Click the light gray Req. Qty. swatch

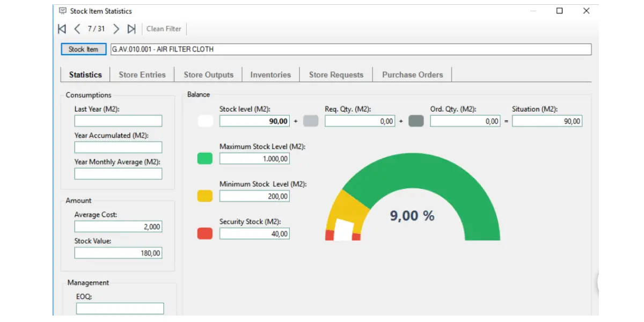pos(311,121)
